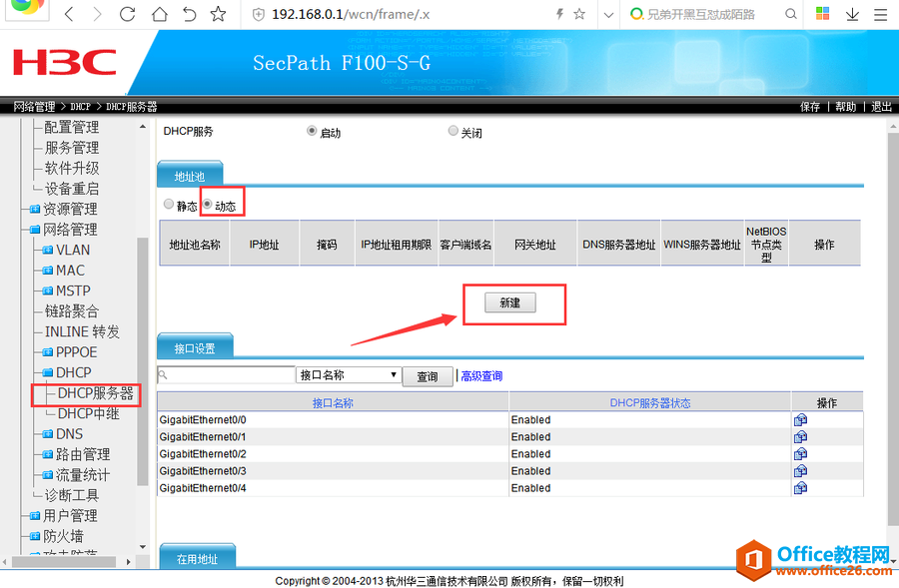Expand the 流量统计 tree node
This screenshot has width=899, height=588.
48,475
